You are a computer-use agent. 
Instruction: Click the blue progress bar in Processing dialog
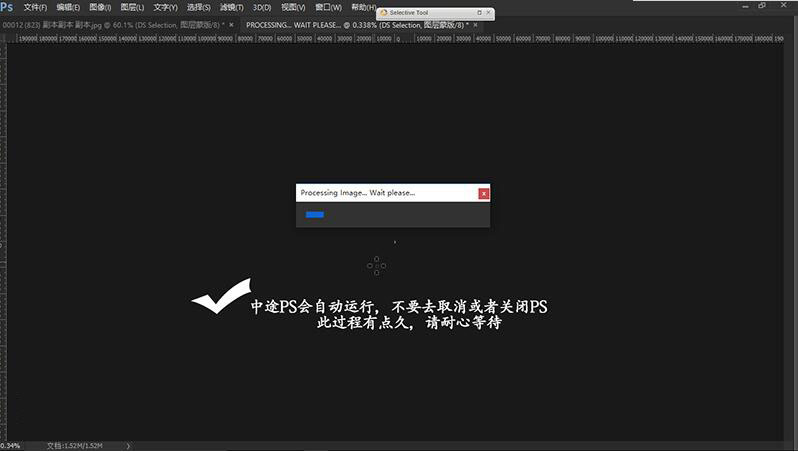[x=315, y=214]
